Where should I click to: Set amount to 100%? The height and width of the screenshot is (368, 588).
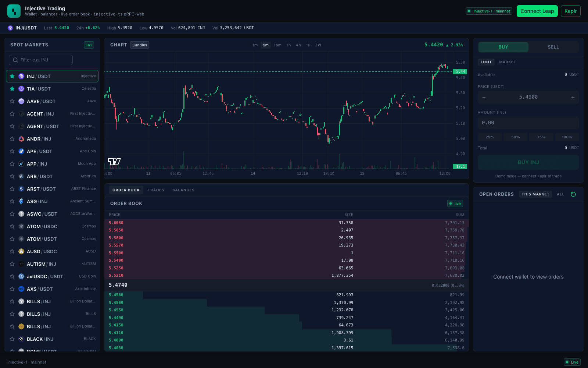567,137
